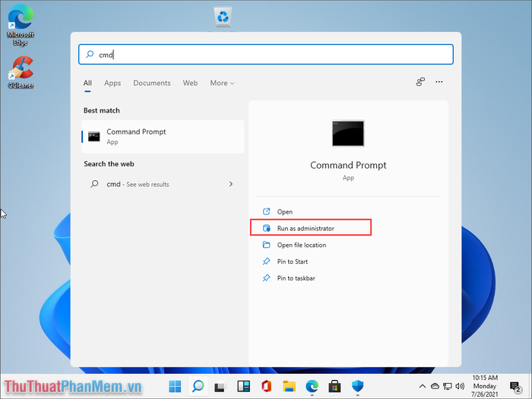Select Pin to taskbar

(296, 278)
